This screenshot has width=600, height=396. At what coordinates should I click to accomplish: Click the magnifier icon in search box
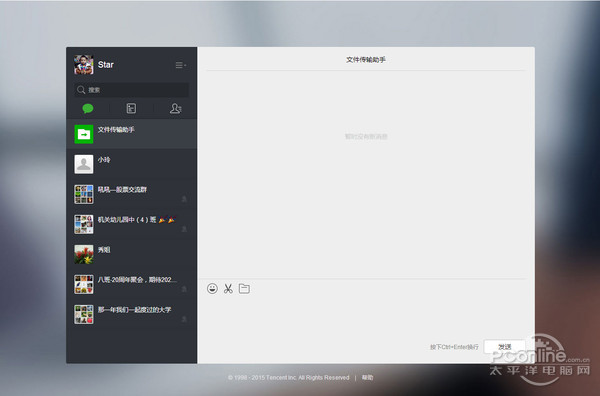pyautogui.click(x=81, y=90)
